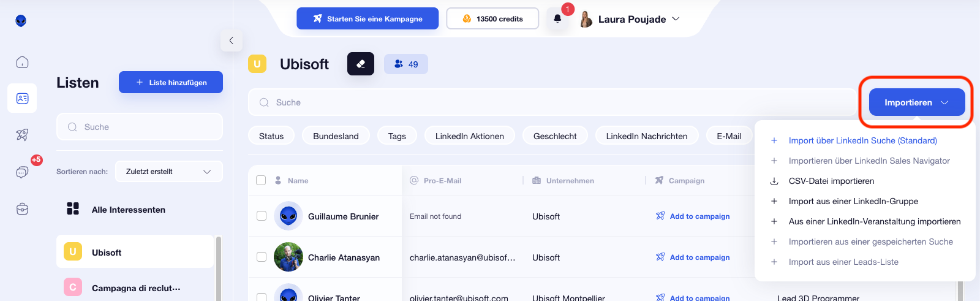Open the contacts list sidebar icon

tap(22, 98)
